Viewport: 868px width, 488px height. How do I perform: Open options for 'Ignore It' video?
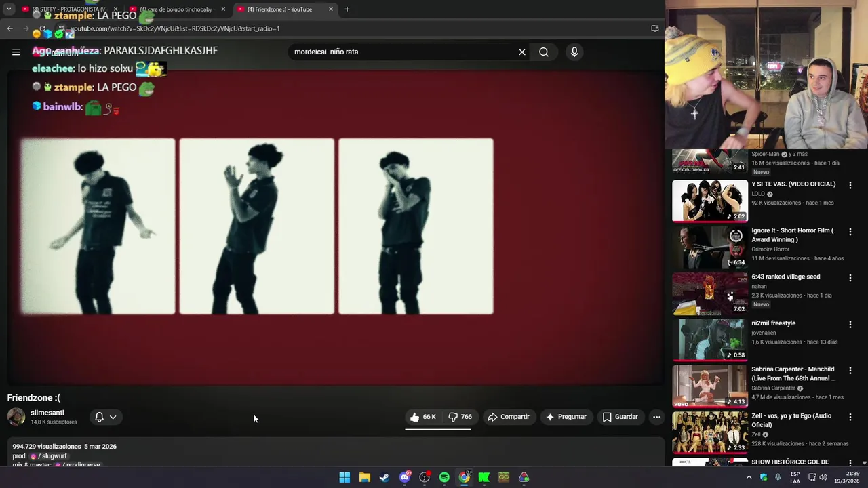click(x=850, y=232)
